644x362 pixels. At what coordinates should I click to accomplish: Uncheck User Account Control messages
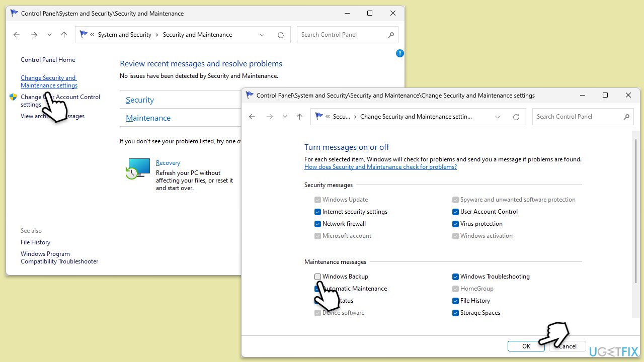coord(455,212)
